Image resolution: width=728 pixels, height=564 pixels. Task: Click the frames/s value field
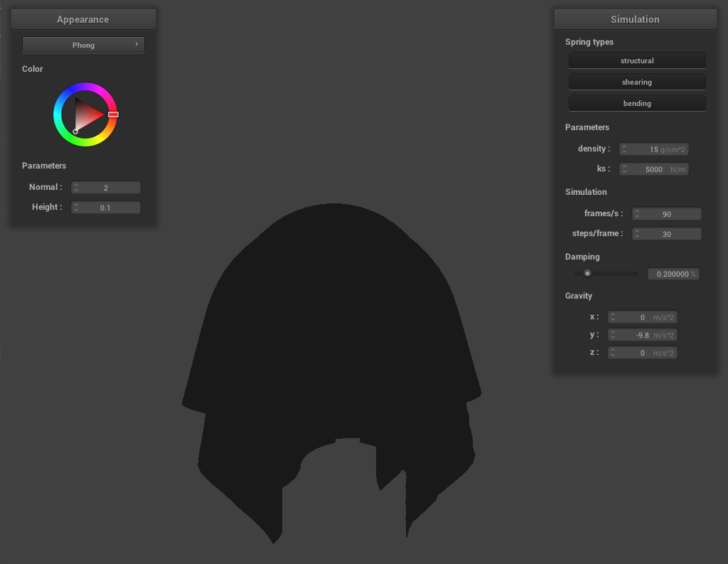667,213
